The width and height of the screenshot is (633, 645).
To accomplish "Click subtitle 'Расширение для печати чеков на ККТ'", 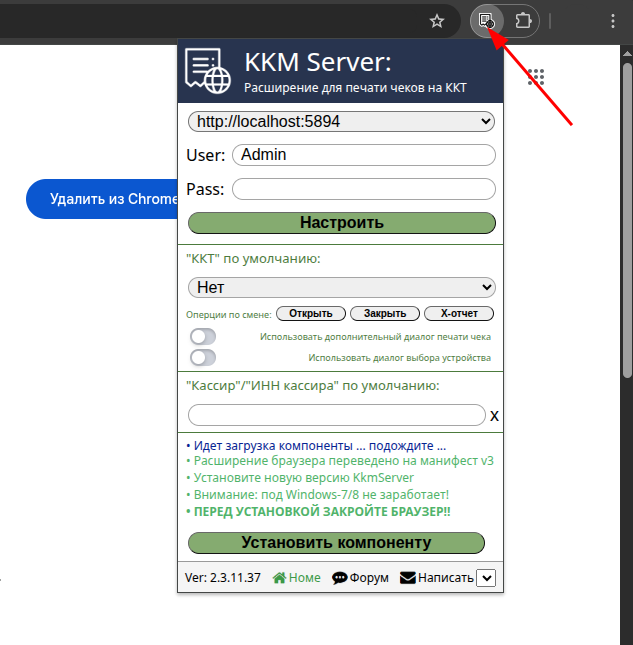I will pos(355,88).
